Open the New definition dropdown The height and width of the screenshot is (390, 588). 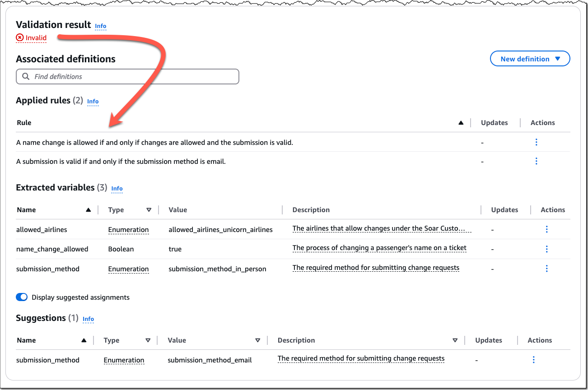click(530, 59)
